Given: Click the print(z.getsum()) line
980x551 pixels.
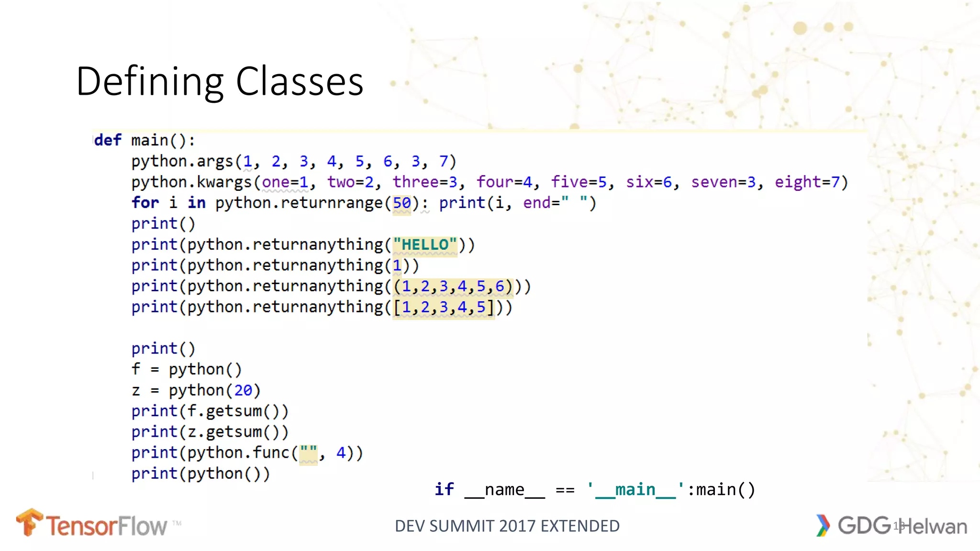Looking at the screenshot, I should pyautogui.click(x=210, y=432).
